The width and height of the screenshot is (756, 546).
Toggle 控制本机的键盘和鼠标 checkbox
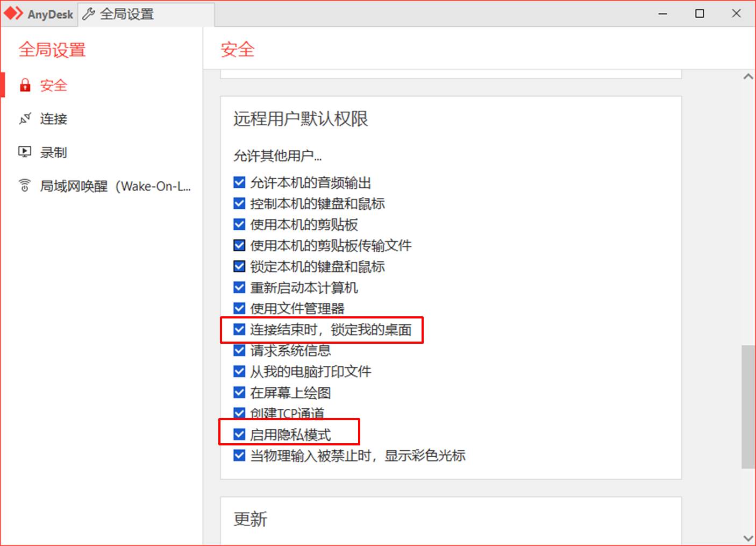tap(239, 203)
